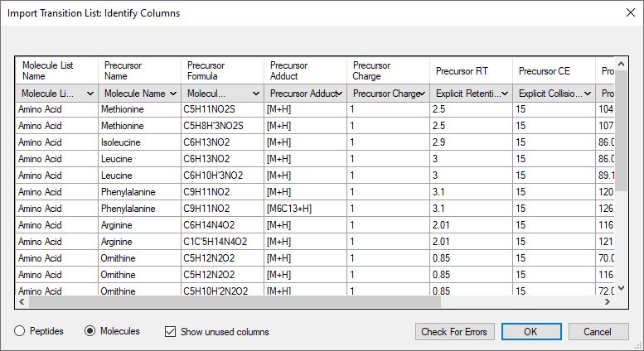The image size is (644, 351).
Task: Click the right arrow of the horizontal scrollbar
Action: 607,302
